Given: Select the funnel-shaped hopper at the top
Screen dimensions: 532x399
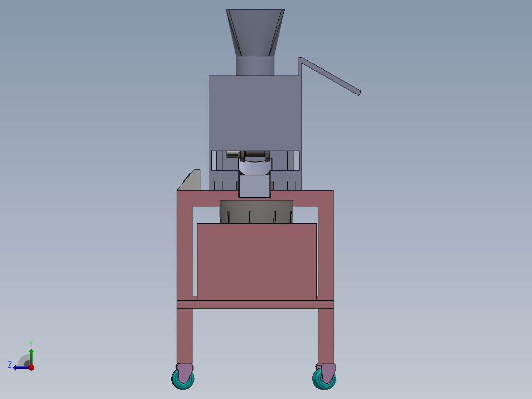Looking at the screenshot, I should tap(255, 33).
